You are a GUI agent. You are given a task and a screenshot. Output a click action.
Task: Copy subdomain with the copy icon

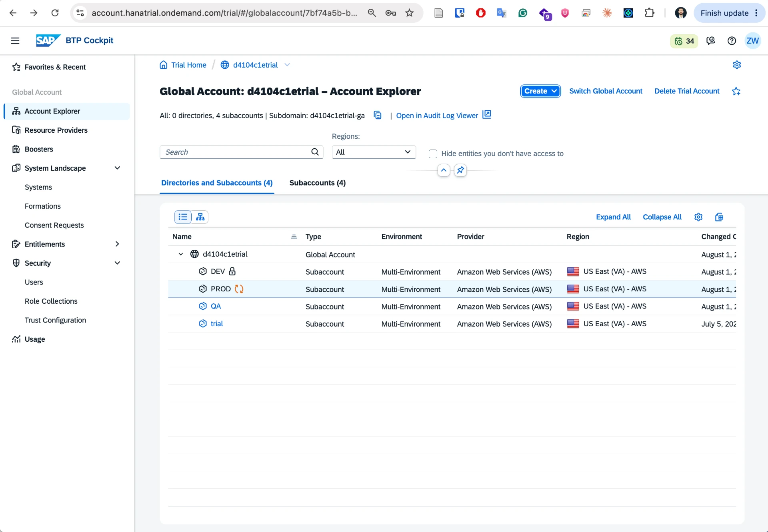(x=377, y=115)
